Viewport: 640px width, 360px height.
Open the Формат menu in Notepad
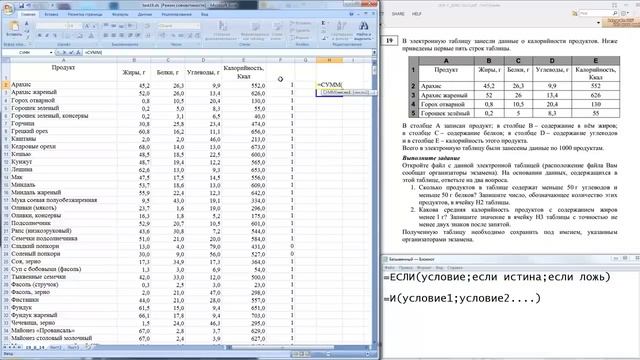coord(424,268)
